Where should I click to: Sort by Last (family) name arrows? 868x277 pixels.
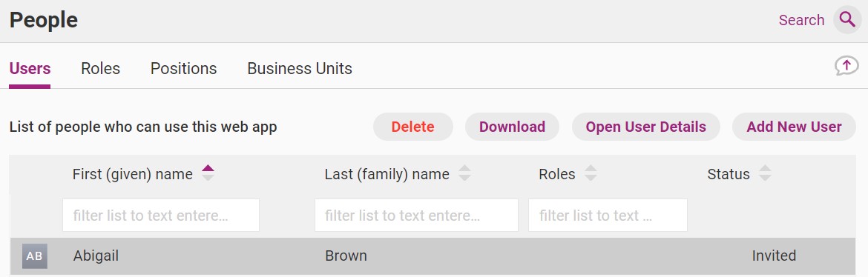point(464,173)
